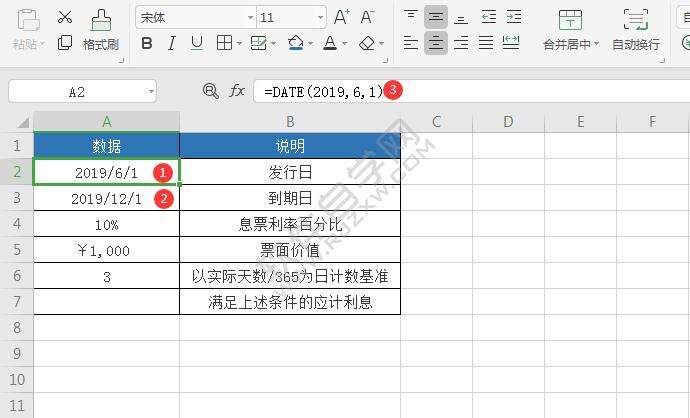
Task: Open borders dropdown arrow
Action: coord(239,44)
